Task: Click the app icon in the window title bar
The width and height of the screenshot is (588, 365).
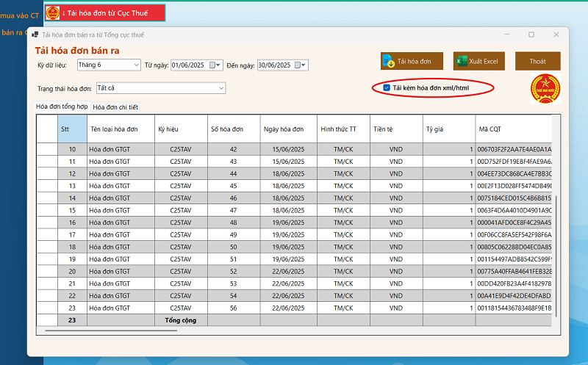Action: 35,35
